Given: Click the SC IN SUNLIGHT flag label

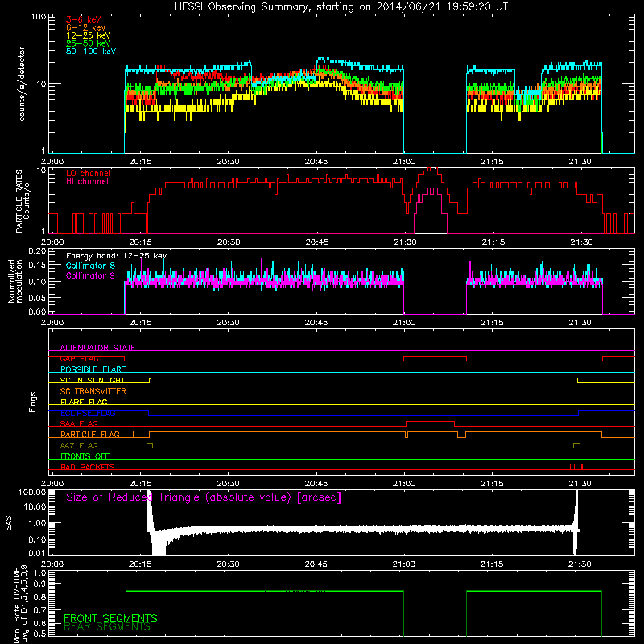Looking at the screenshot, I should coord(93,380).
